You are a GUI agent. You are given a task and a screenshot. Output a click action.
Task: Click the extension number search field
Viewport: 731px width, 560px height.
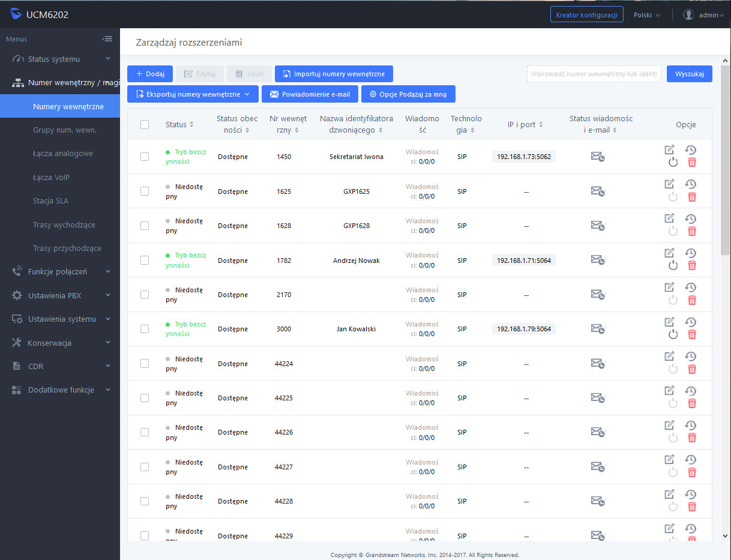[594, 74]
